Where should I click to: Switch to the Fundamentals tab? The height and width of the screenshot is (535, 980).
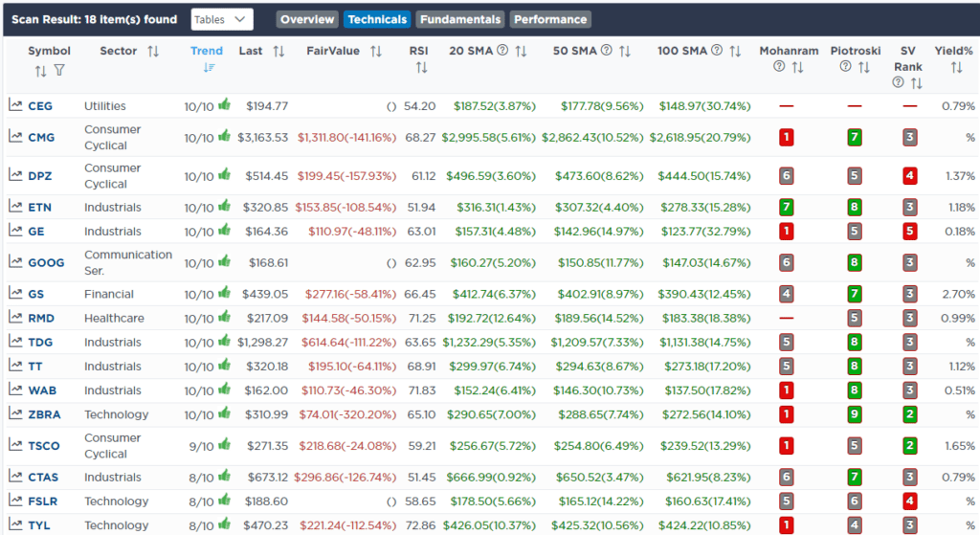pos(460,19)
